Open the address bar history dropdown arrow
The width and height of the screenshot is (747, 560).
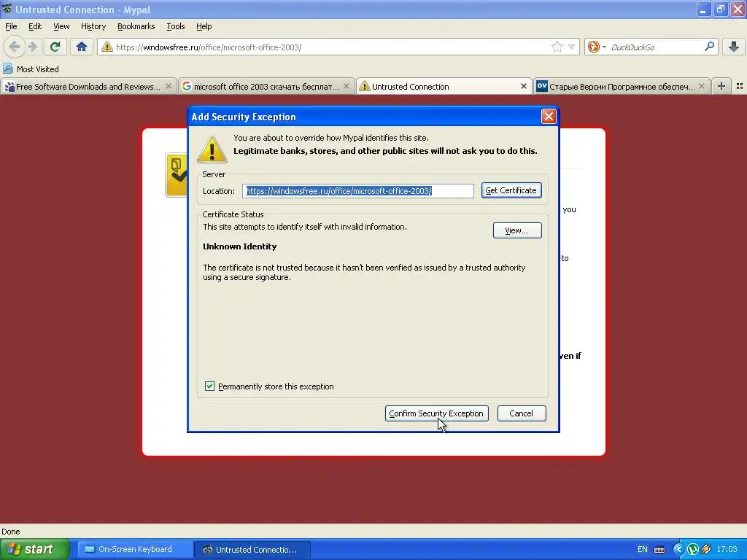571,47
